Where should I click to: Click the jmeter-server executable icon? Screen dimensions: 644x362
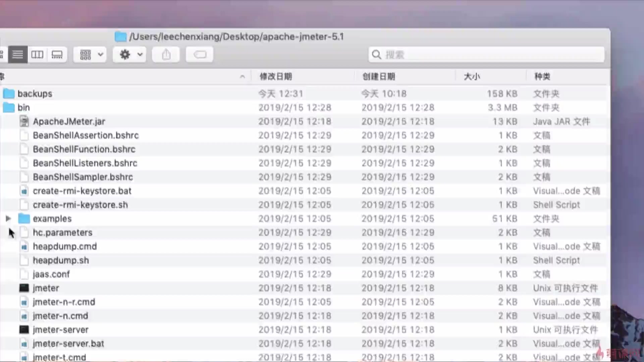(x=24, y=329)
